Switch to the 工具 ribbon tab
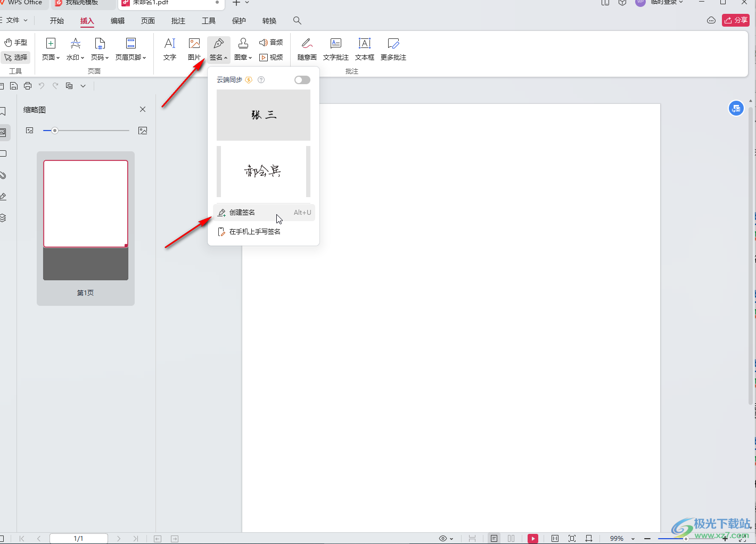Screen dimensions: 756x544 [x=209, y=21]
